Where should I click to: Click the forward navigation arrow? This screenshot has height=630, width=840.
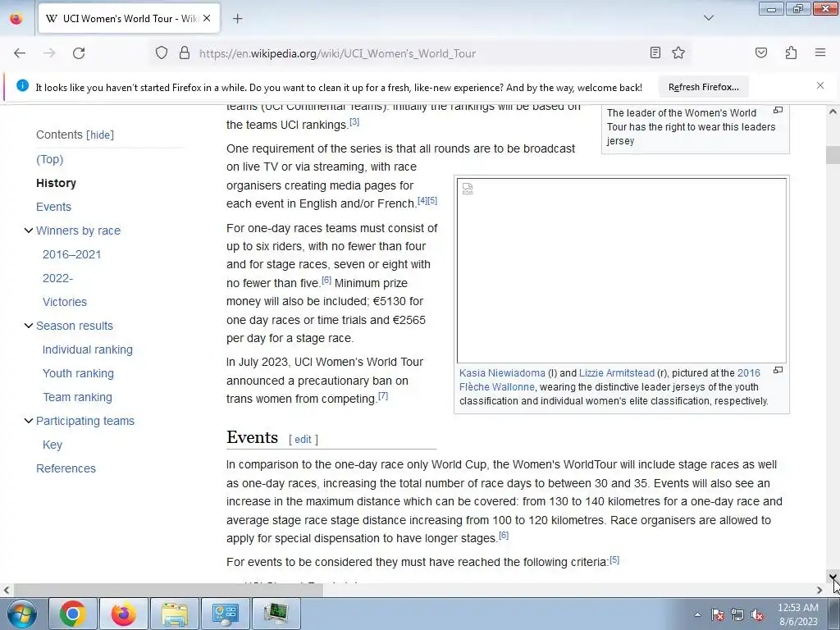point(49,53)
